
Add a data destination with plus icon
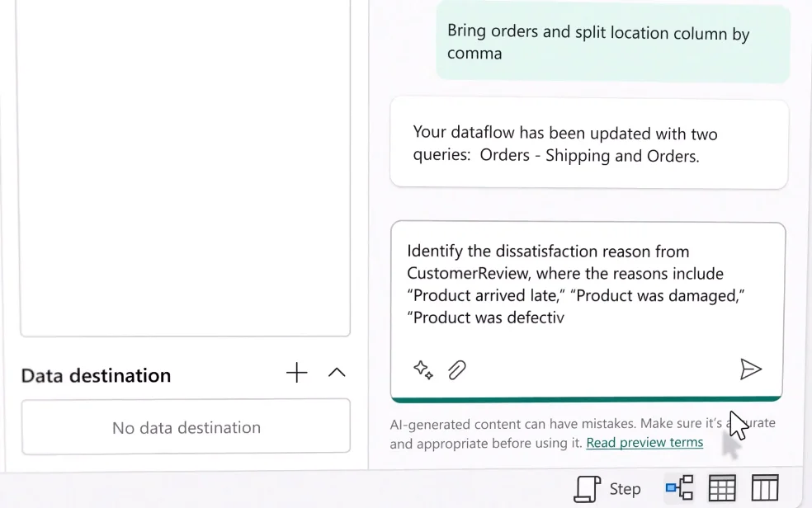coord(297,373)
